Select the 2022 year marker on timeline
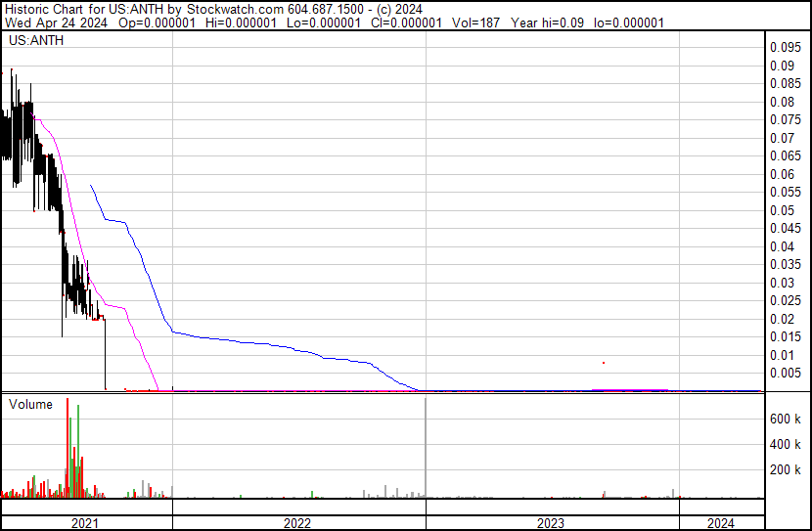The height and width of the screenshot is (531, 812). point(297,523)
